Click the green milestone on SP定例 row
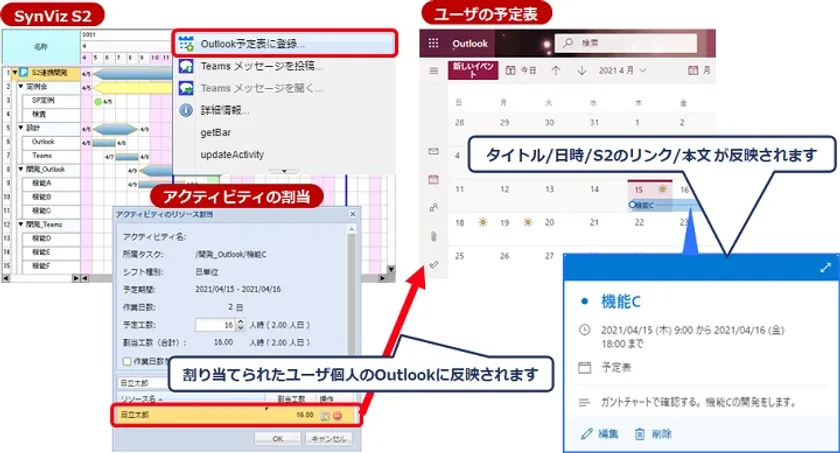This screenshot has width=840, height=453. click(98, 101)
